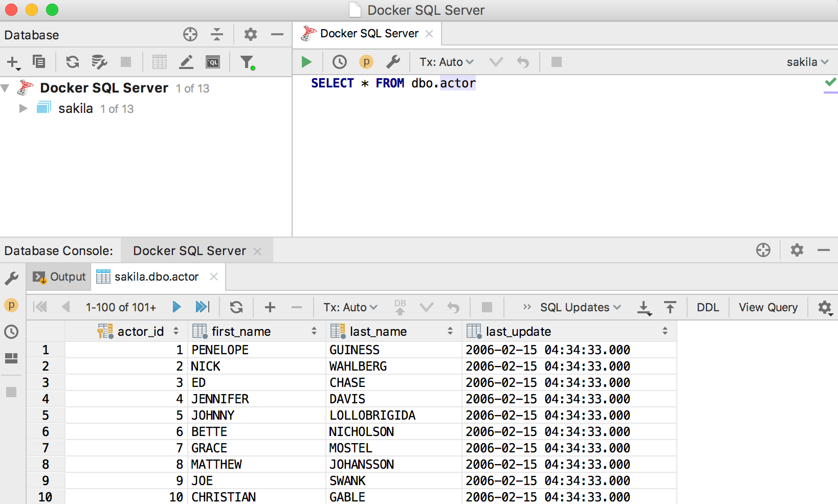The height and width of the screenshot is (504, 838).
Task: Sort by the last_name column header
Action: (x=378, y=332)
